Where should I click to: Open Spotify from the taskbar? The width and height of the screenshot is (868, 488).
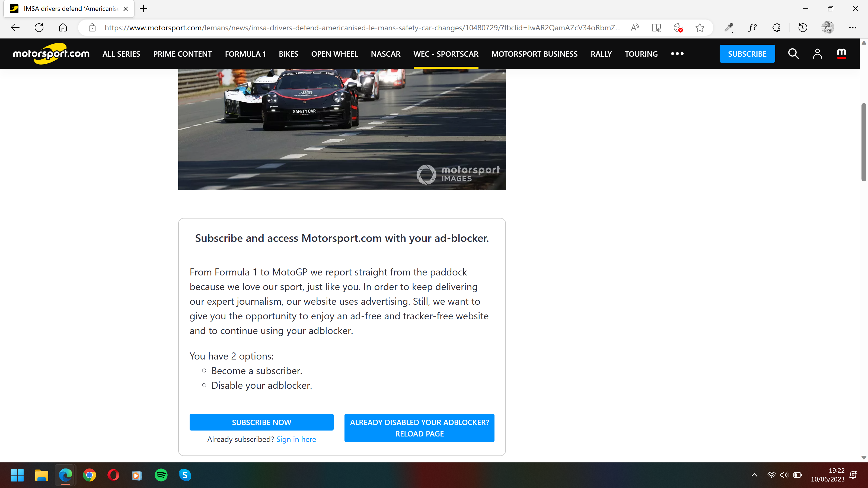pos(161,475)
